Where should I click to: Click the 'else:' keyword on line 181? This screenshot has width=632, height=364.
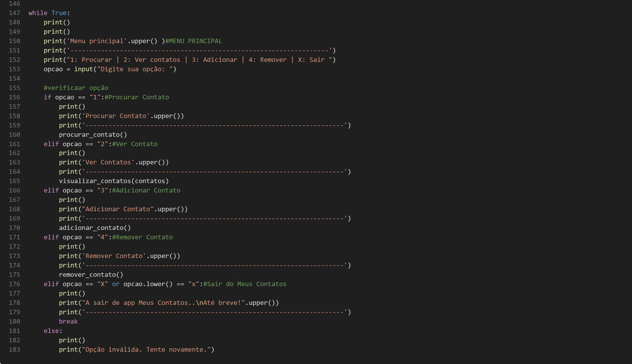tap(53, 331)
